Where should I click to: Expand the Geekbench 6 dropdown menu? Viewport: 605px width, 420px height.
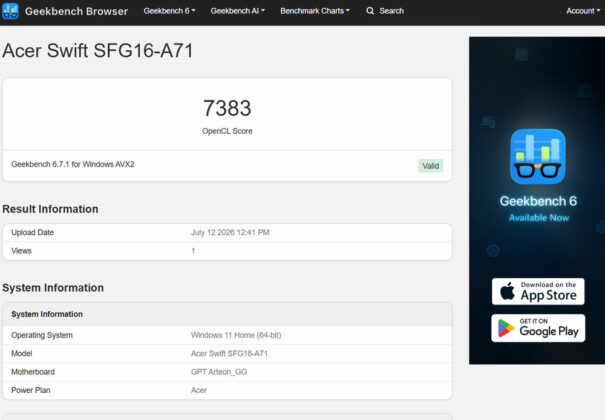[169, 11]
